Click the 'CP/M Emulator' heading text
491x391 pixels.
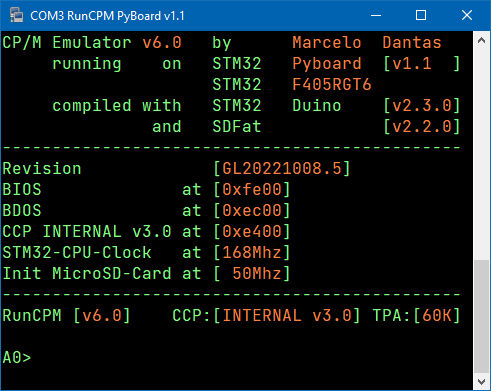tap(67, 42)
